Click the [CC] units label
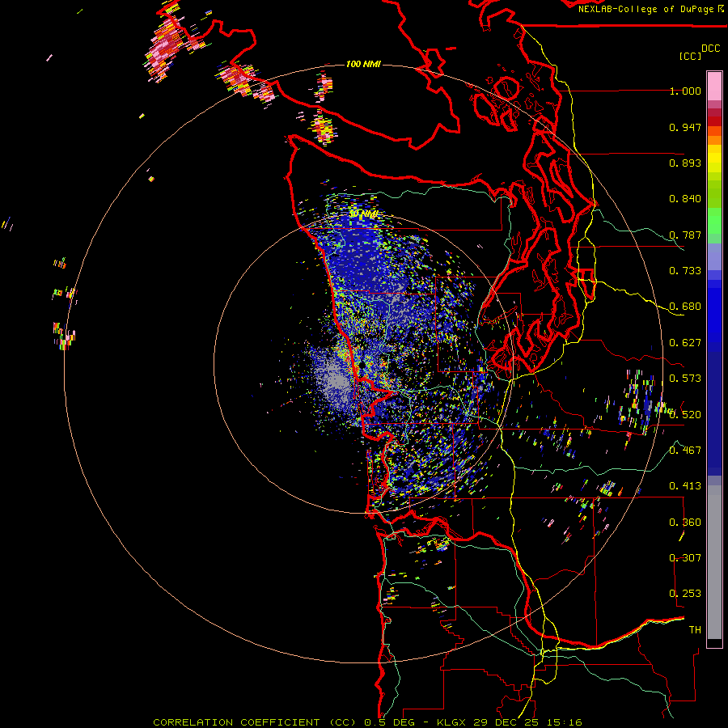Screen dimensions: 728x728 691,56
